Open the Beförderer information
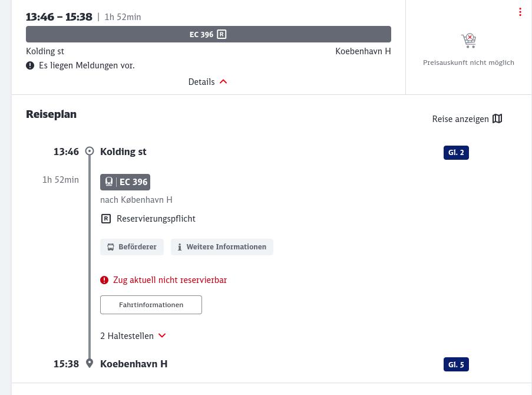 point(132,247)
